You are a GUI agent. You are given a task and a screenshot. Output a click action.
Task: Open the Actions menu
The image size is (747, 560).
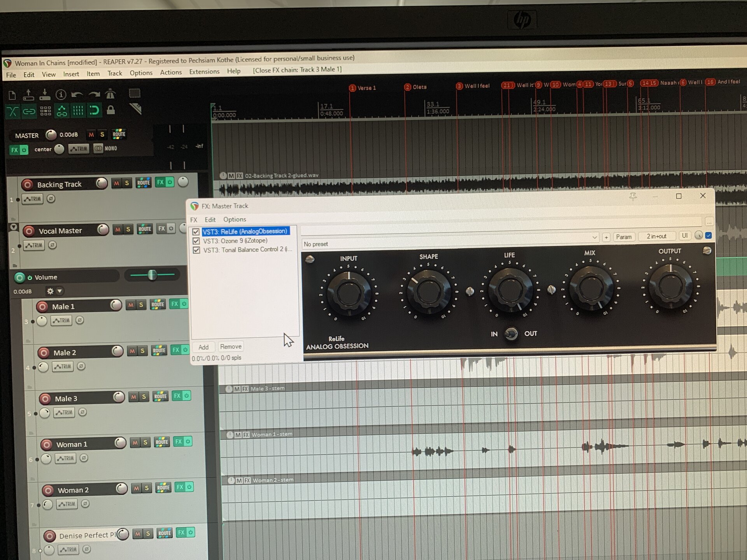click(171, 72)
